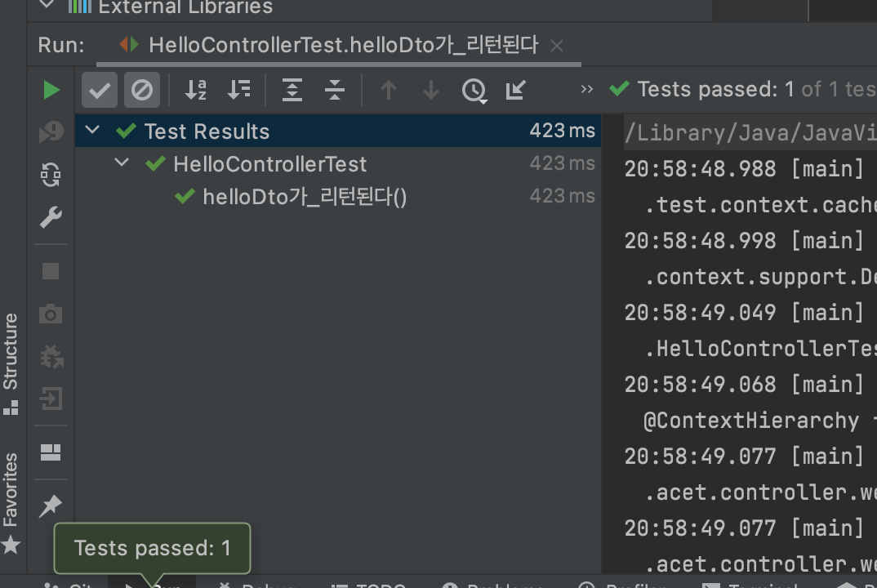Collapse the Test Results root node
Screen dimensions: 877x588
pyautogui.click(x=92, y=131)
